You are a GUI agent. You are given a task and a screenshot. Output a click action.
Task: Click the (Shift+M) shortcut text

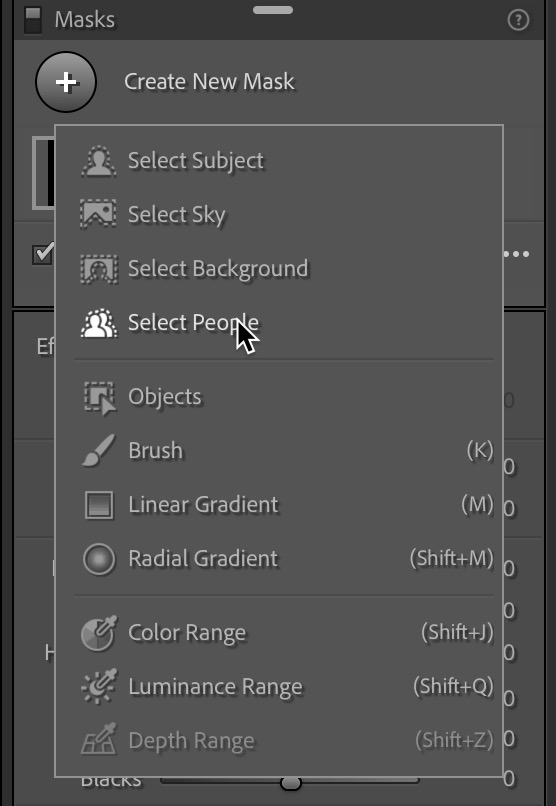coord(452,558)
